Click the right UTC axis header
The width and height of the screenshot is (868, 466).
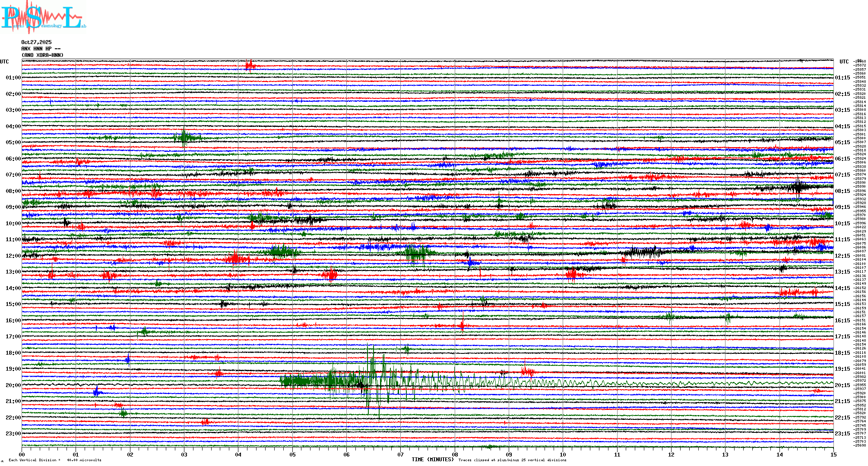click(844, 62)
